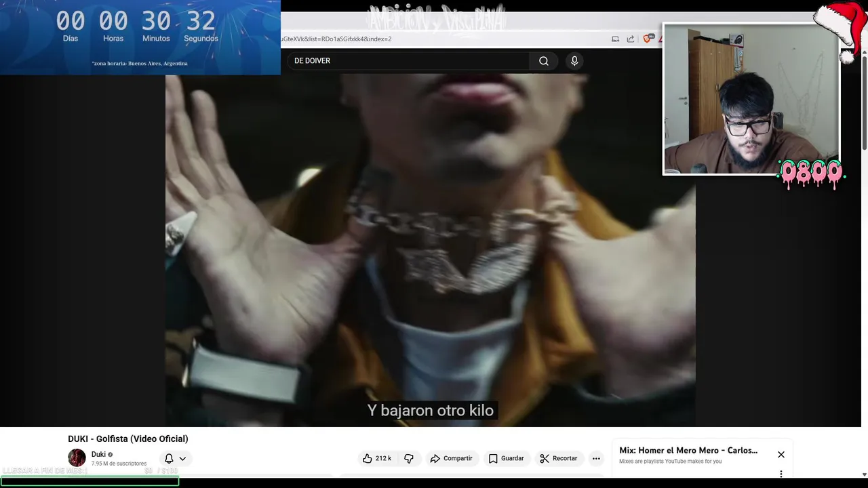Image resolution: width=868 pixels, height=488 pixels.
Task: Click the browser address bar URL
Action: (x=336, y=39)
